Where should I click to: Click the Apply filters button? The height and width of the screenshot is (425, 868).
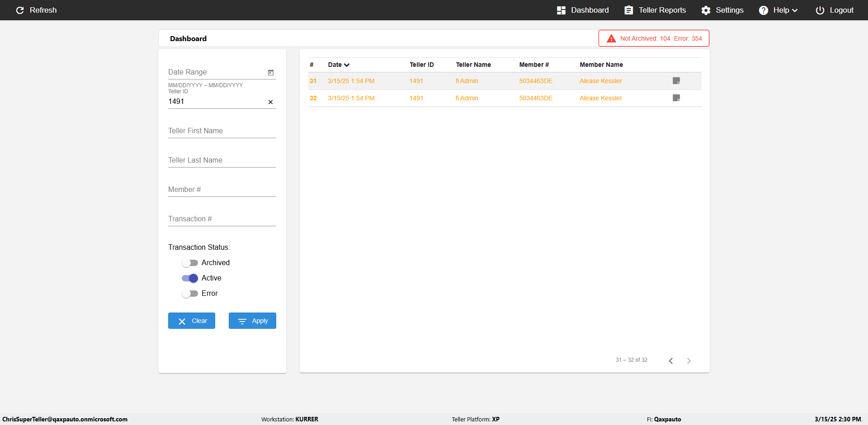click(252, 321)
